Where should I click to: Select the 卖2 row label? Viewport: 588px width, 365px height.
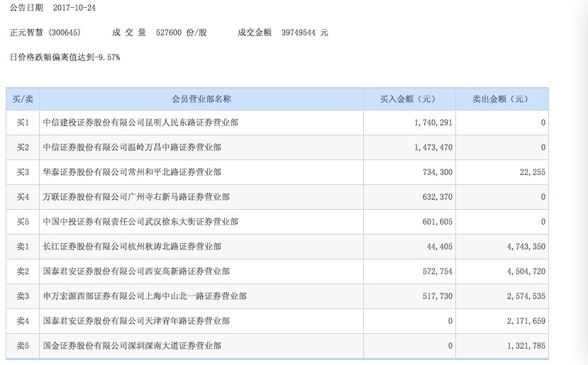(23, 271)
